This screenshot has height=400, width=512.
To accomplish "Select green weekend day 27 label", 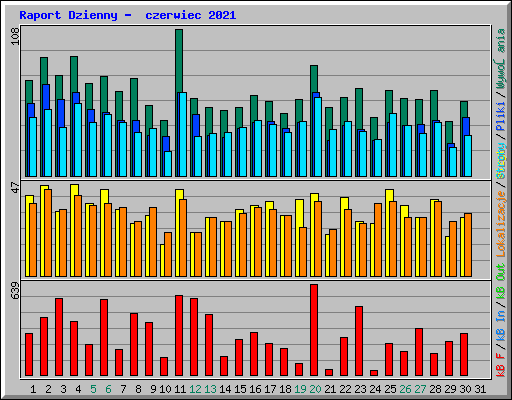I will click(x=420, y=389).
